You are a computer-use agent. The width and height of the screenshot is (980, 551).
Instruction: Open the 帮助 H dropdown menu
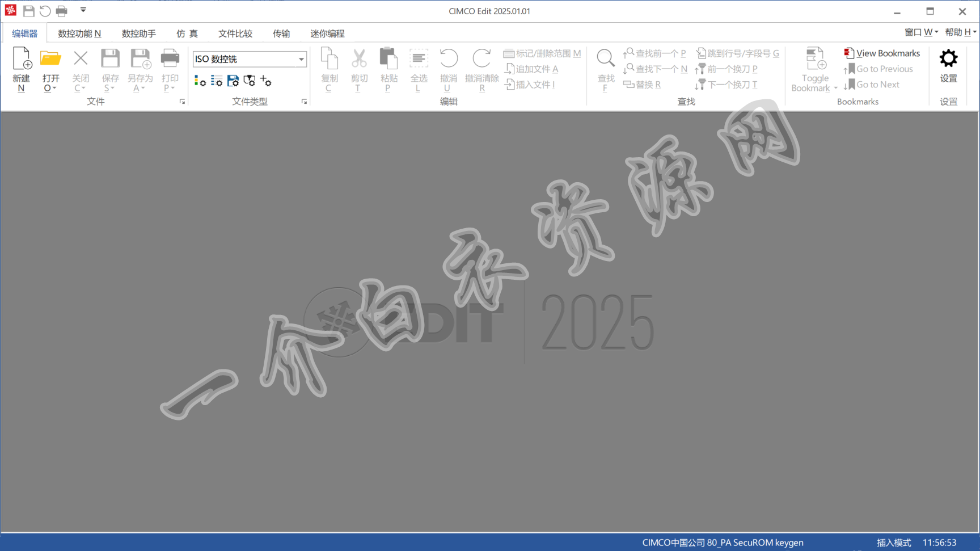click(960, 32)
